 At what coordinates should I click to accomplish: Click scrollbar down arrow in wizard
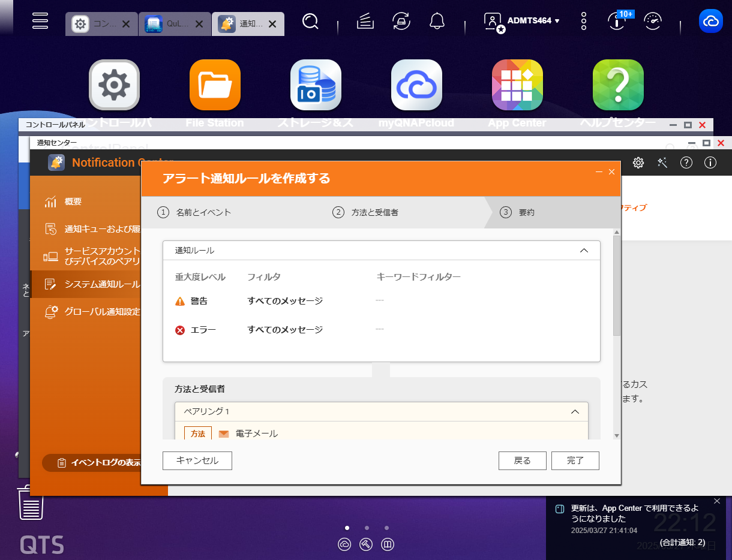616,435
